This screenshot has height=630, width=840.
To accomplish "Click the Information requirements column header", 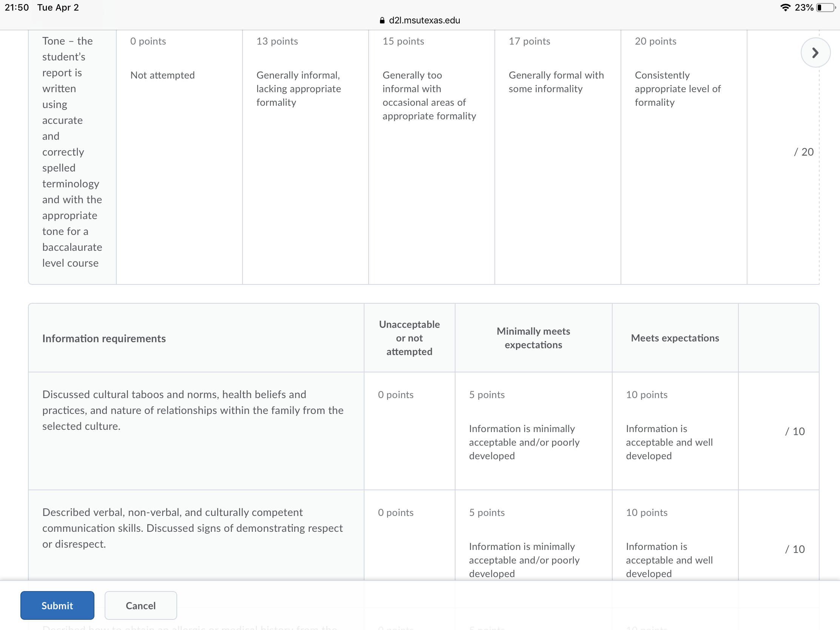I will pos(104,338).
